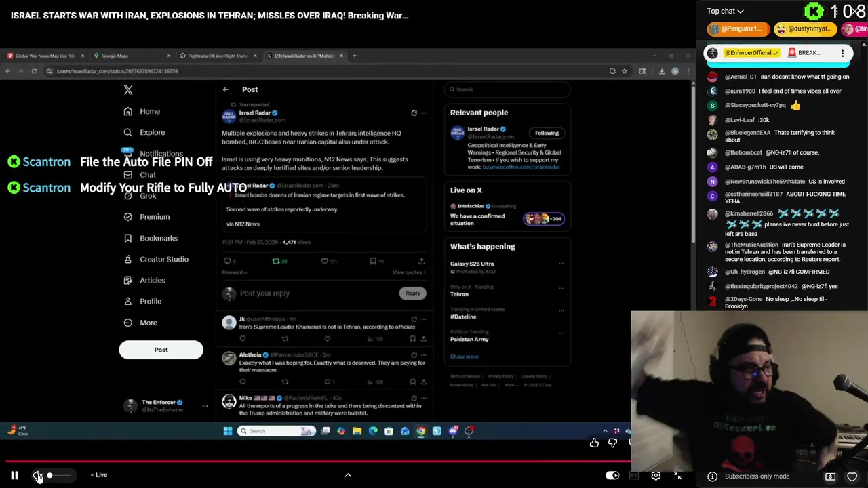868x488 pixels.
Task: Dislike the stream with thumbs down
Action: point(612,443)
